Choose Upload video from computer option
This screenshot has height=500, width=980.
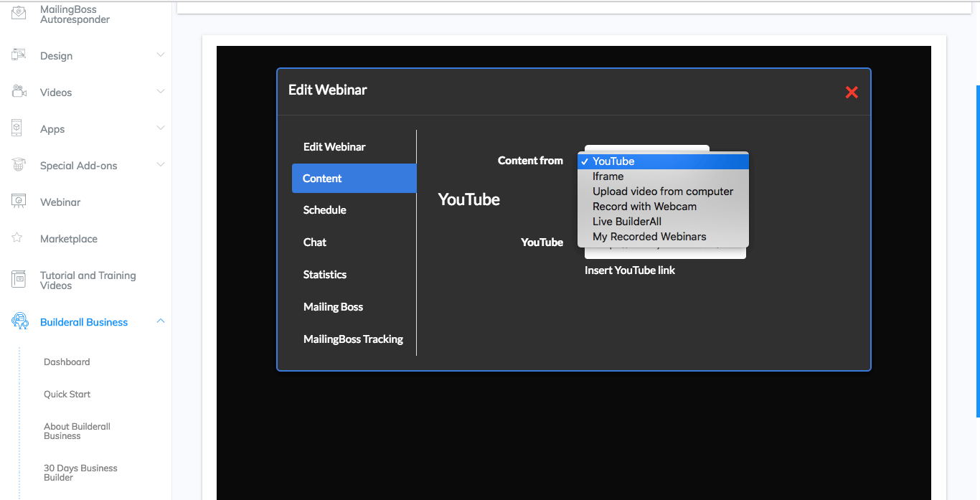tap(663, 192)
